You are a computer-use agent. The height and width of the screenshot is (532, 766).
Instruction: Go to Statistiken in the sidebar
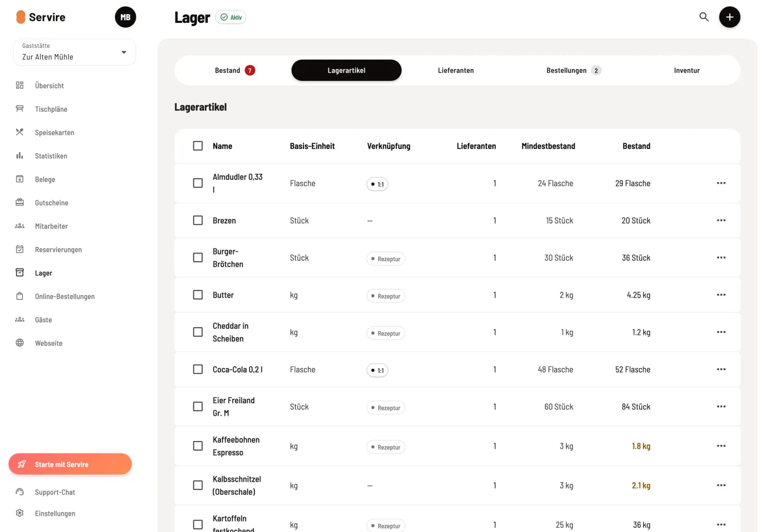pos(51,156)
